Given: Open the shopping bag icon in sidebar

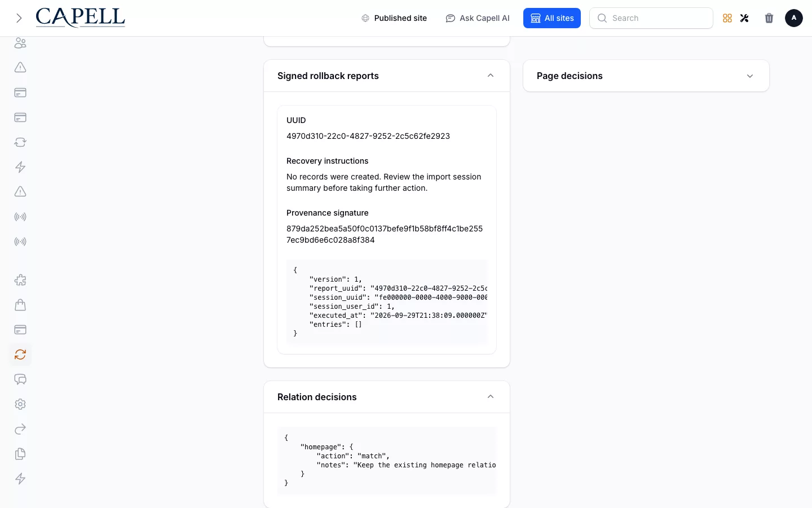Looking at the screenshot, I should [20, 305].
